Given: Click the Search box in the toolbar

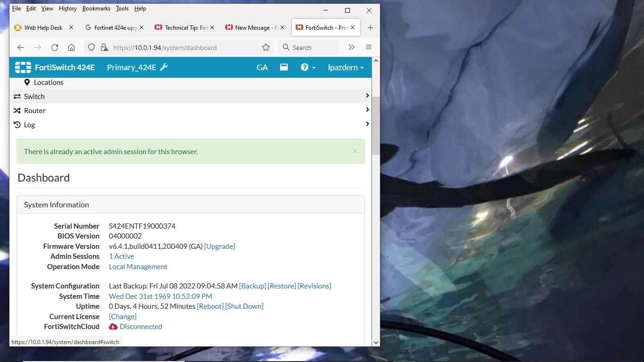Looking at the screenshot, I should click(309, 48).
